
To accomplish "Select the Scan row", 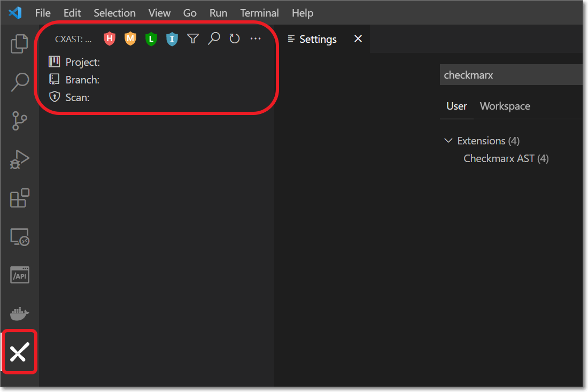I will pyautogui.click(x=157, y=97).
